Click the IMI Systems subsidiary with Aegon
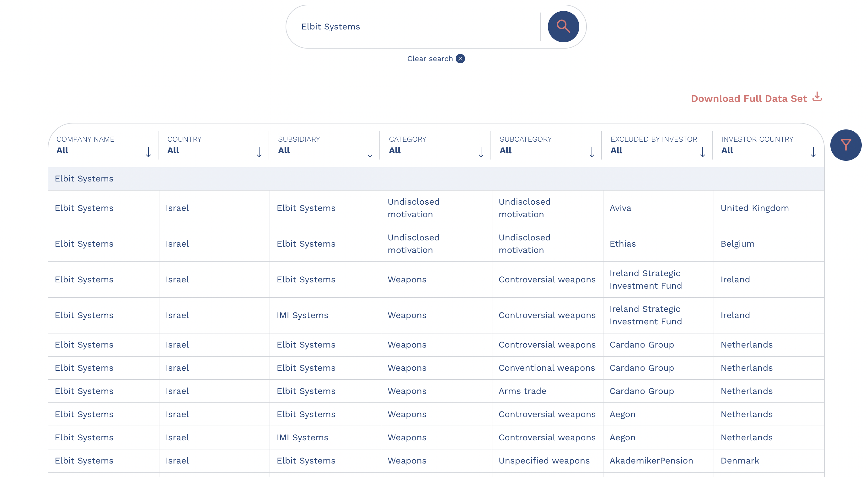Viewport: 868px width, 477px height. (302, 437)
